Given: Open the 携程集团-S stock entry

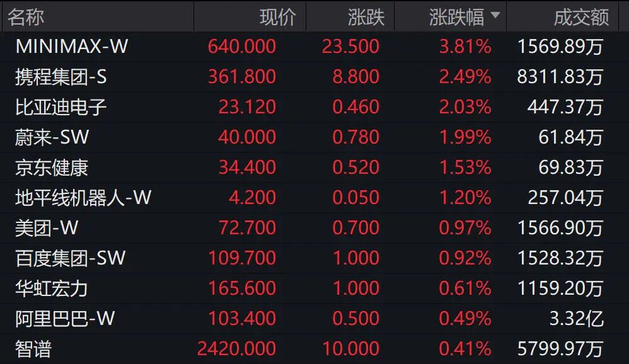Looking at the screenshot, I should [314, 77].
